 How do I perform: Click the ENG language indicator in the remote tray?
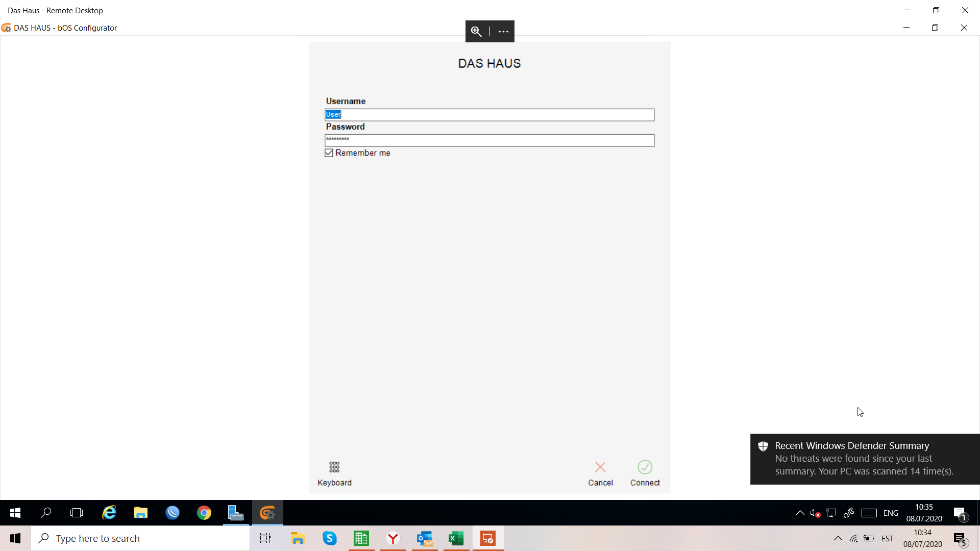[891, 513]
